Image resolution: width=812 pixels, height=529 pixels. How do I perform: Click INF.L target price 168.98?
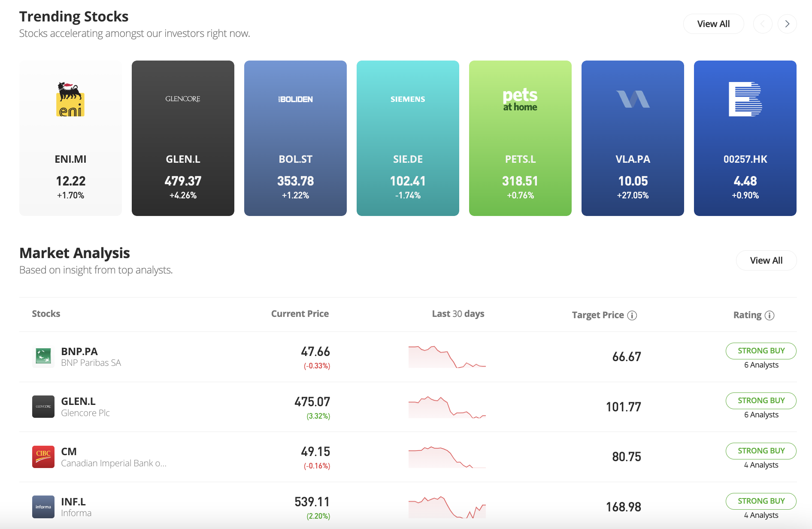[x=623, y=507]
